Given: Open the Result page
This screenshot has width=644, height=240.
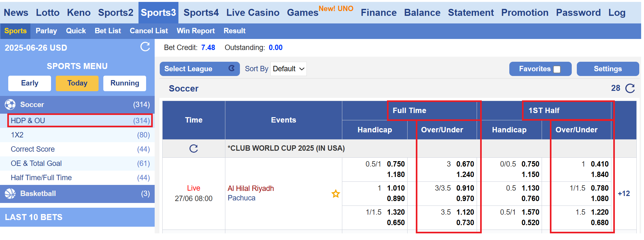Looking at the screenshot, I should pyautogui.click(x=235, y=31).
